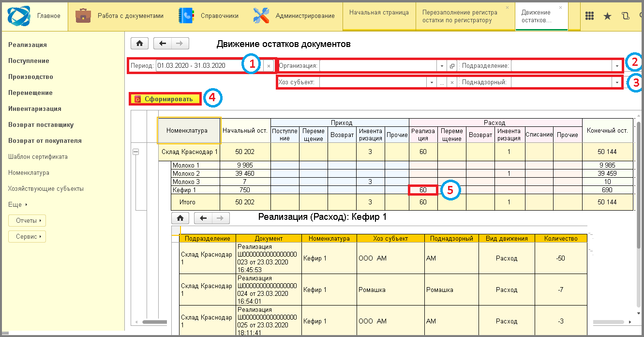This screenshot has width=644, height=337.
Task: Open the Подразделение dropdown list
Action: coord(617,66)
